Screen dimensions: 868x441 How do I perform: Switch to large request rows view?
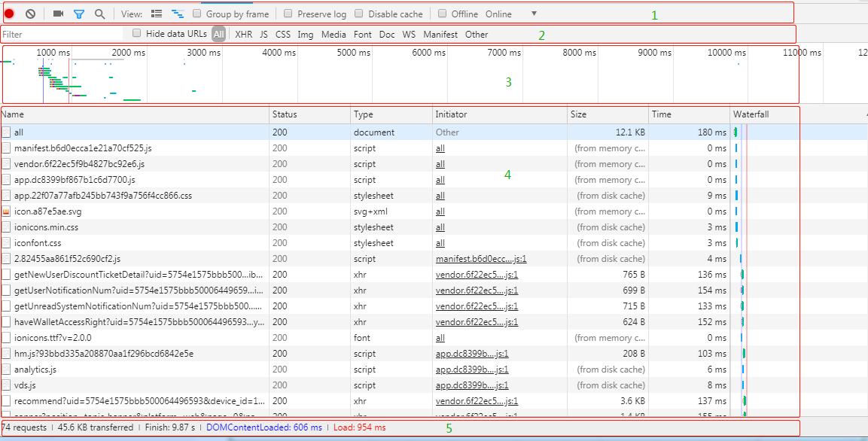(x=157, y=14)
